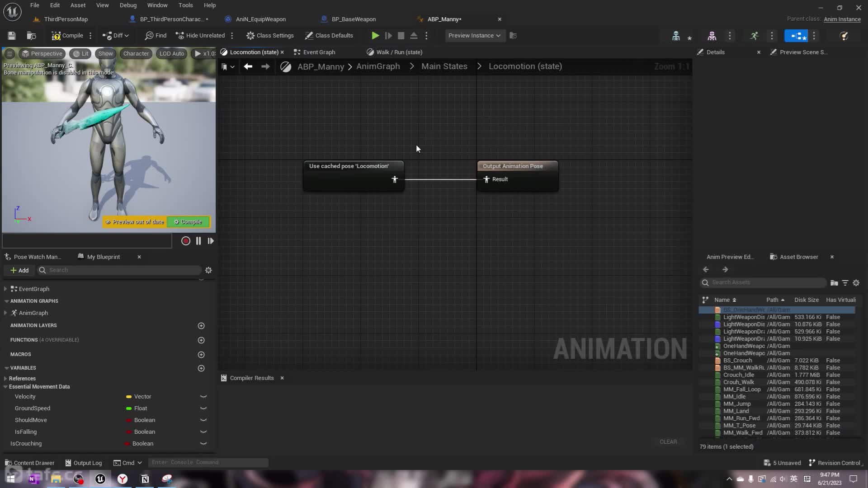Click the Save asset icon in toolbar
The image size is (868, 488).
[12, 36]
